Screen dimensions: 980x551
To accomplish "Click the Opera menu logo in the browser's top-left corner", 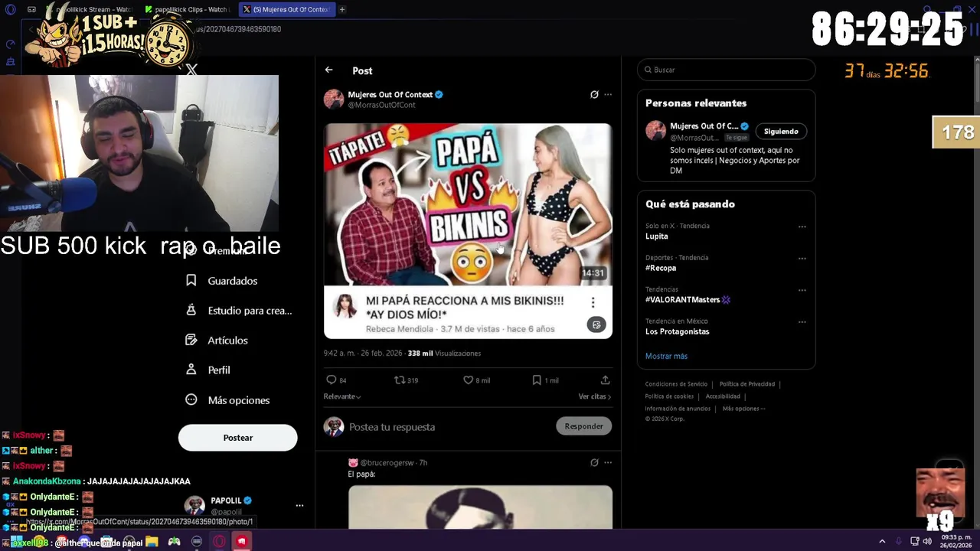I will (x=11, y=9).
